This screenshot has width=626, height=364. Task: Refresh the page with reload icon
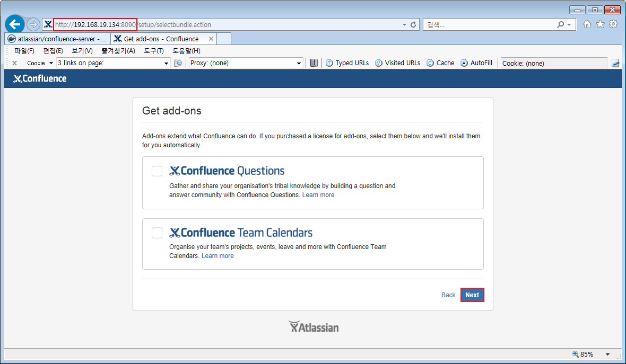pos(413,24)
